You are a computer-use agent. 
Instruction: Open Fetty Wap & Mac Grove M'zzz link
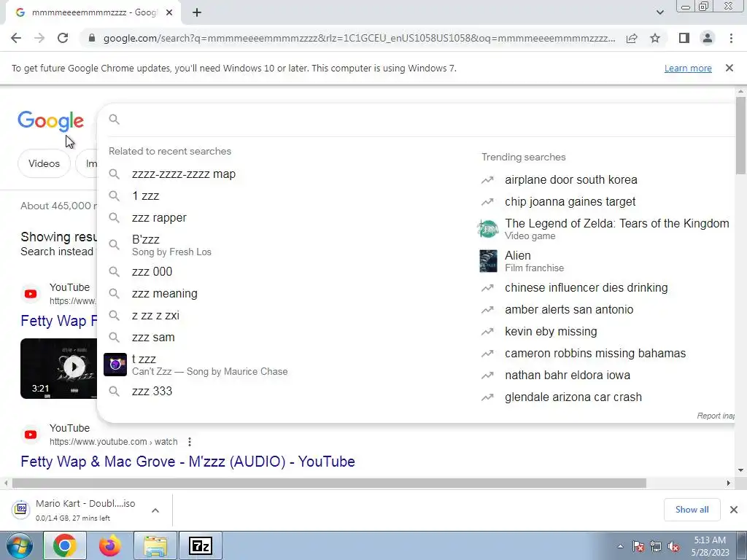pos(187,462)
